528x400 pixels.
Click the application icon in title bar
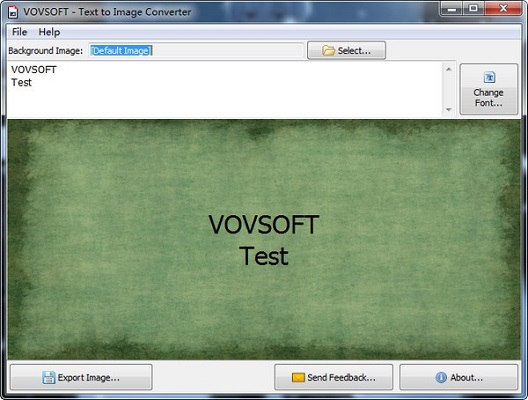click(x=13, y=12)
